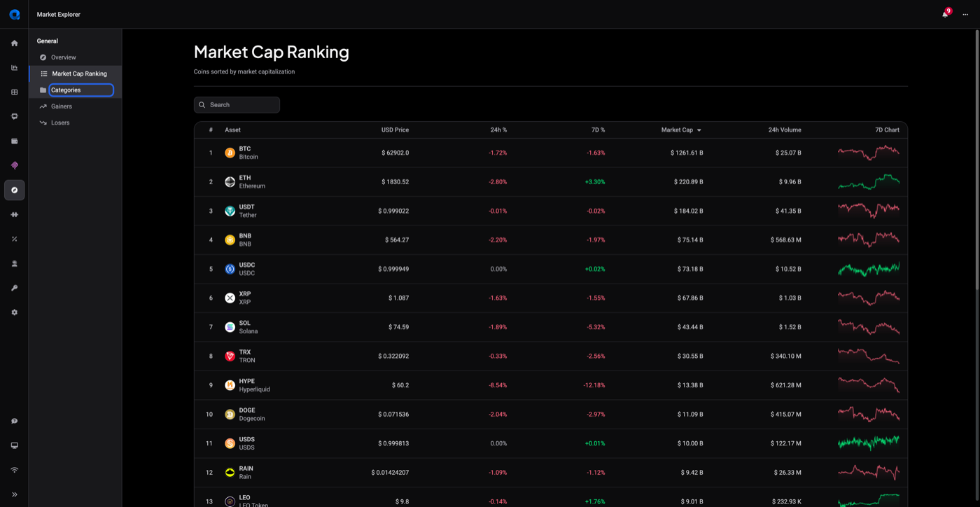Click the XRP coin icon
Screen dimensions: 980x507
(x=230, y=298)
